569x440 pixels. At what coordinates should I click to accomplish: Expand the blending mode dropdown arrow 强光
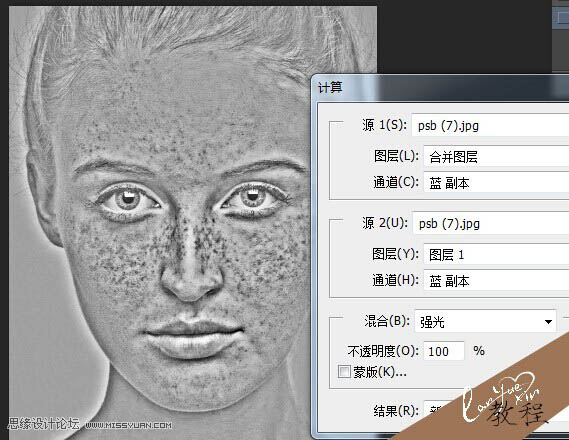click(x=548, y=321)
